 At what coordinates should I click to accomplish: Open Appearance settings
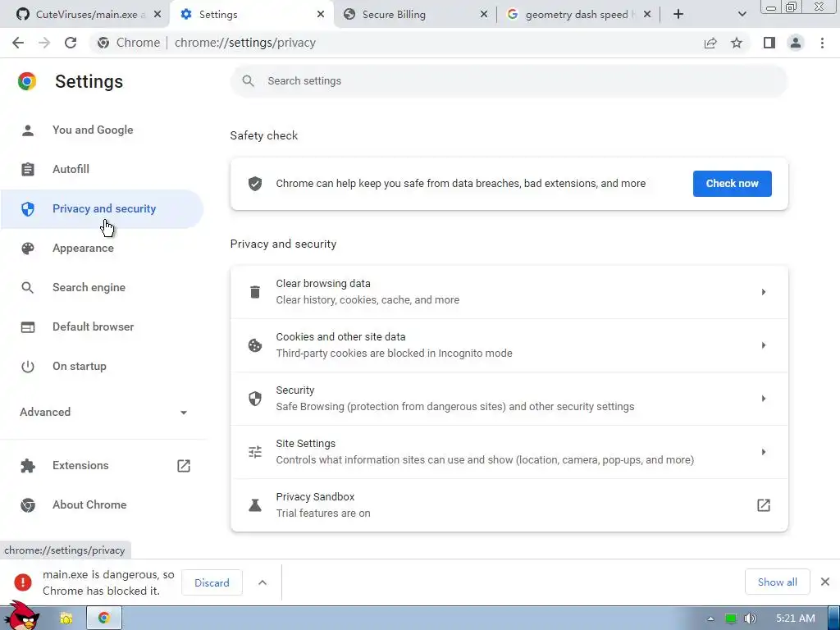coord(102,248)
